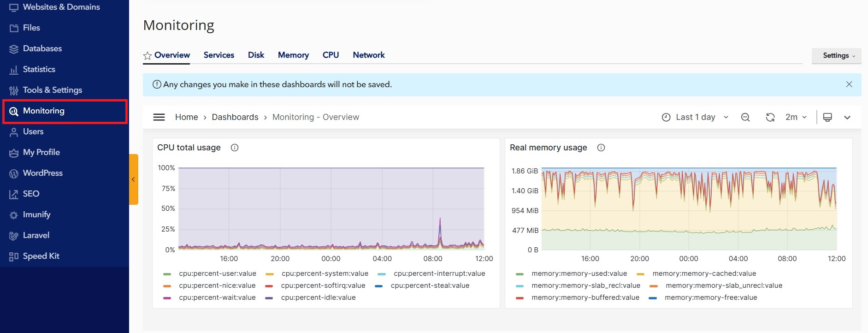Open the Settings dropdown
868x333 pixels.
(836, 55)
